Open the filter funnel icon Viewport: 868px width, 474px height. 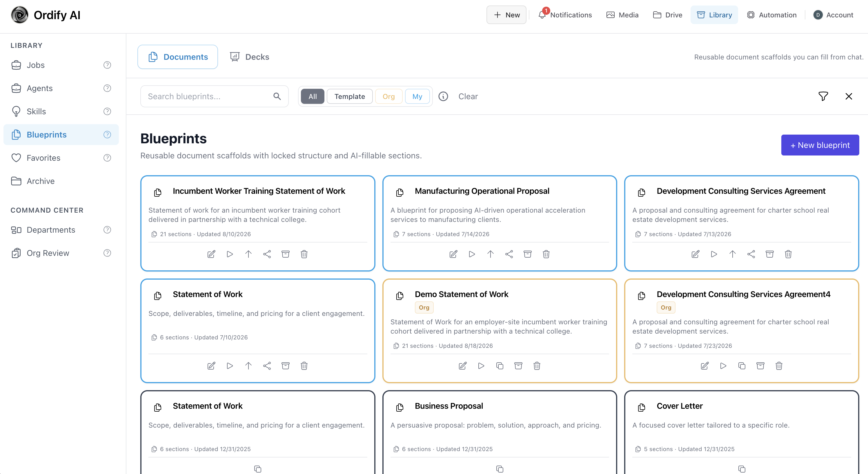(823, 96)
